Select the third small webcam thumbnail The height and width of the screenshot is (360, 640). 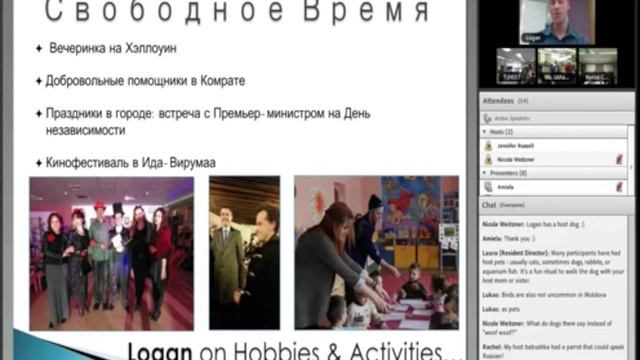(598, 66)
